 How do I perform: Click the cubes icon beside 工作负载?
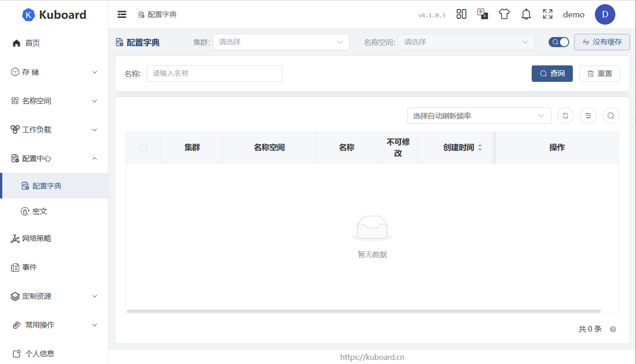coord(15,129)
